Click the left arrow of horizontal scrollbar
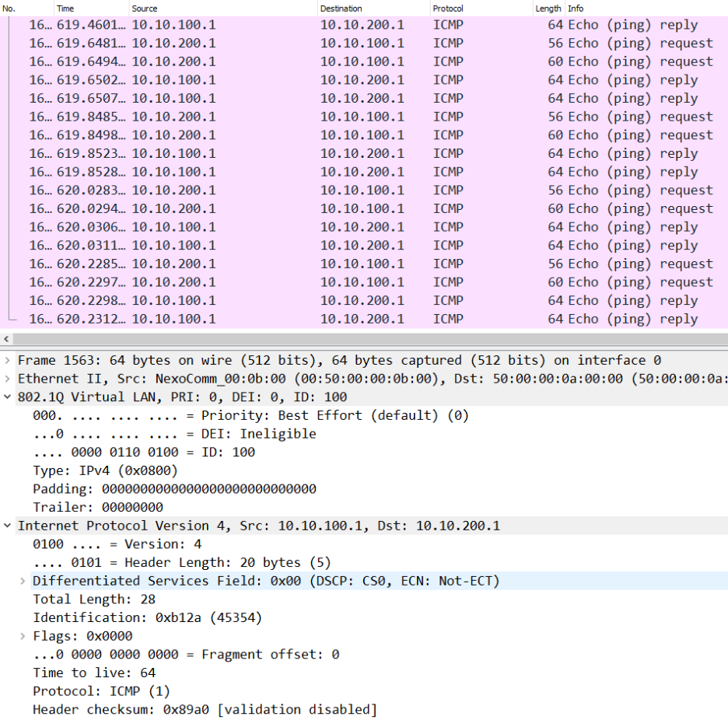This screenshot has width=728, height=720. (x=8, y=340)
